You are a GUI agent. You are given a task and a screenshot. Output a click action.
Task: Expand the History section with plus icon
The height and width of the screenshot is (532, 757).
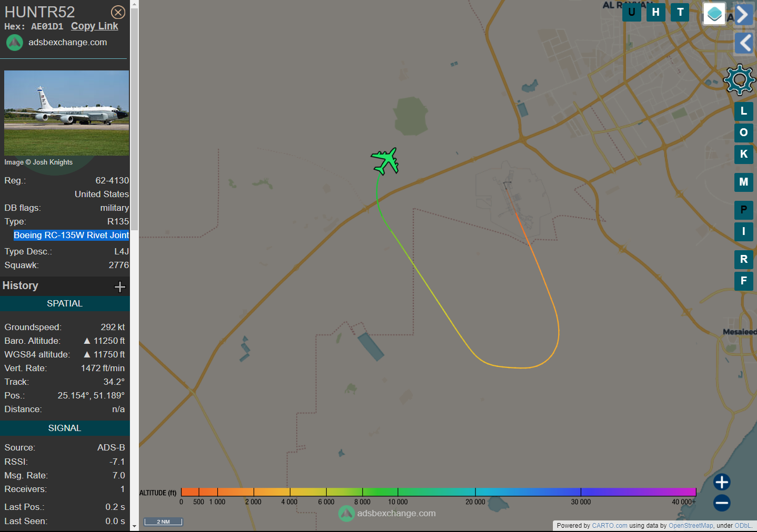[120, 287]
